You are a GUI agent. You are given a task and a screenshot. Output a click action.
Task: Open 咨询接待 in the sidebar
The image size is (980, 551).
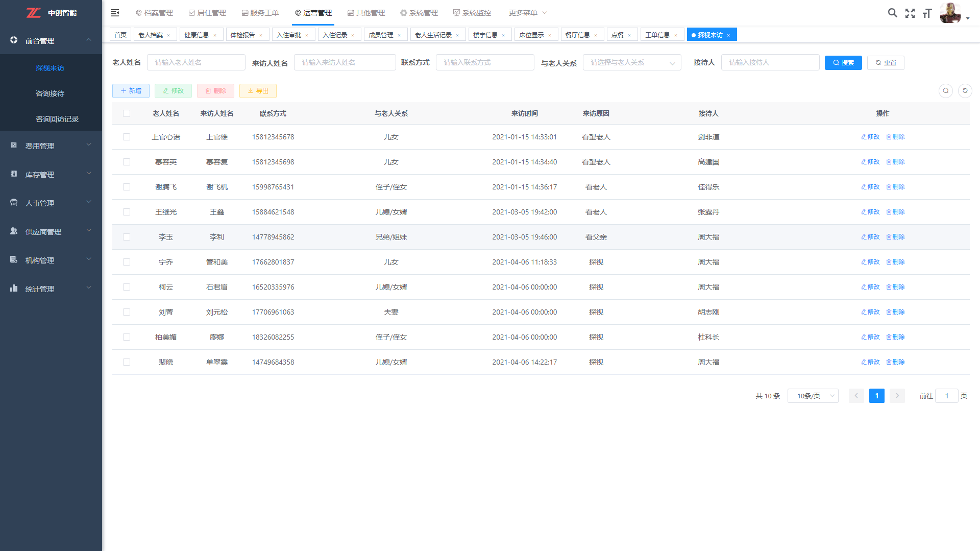pyautogui.click(x=50, y=93)
